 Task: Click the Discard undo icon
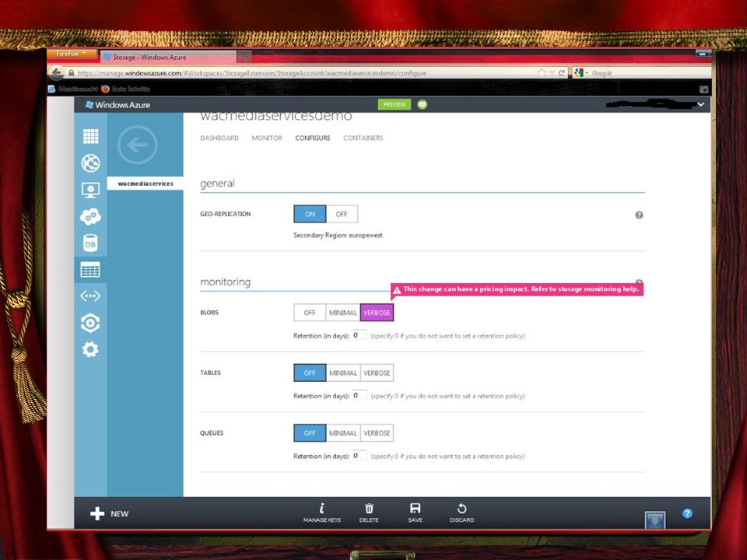461,513
